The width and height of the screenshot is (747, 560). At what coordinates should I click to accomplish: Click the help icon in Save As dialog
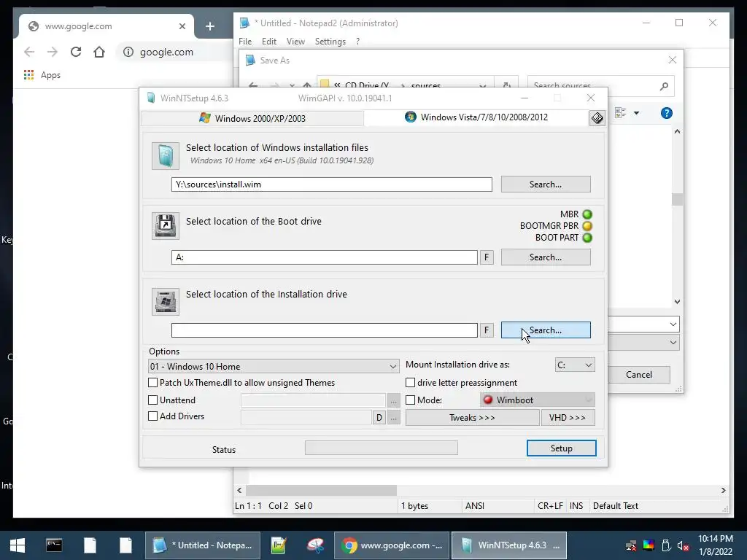coord(667,113)
